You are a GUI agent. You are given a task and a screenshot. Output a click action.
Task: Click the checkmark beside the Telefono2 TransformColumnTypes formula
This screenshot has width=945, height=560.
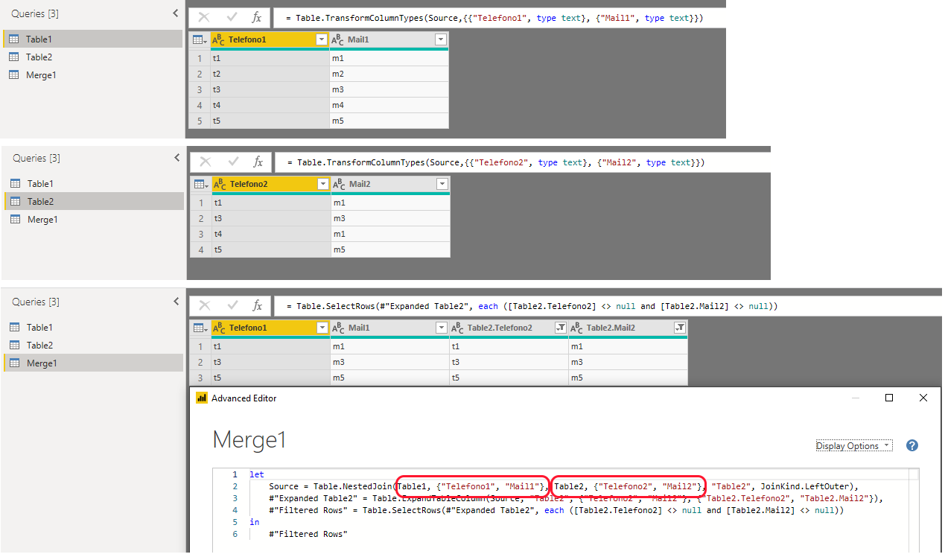[234, 162]
